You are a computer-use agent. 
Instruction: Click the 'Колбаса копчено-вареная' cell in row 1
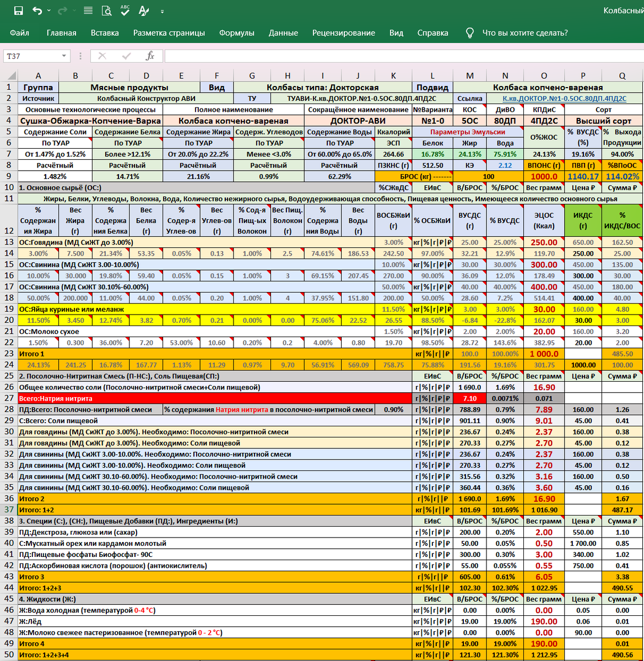coord(548,87)
